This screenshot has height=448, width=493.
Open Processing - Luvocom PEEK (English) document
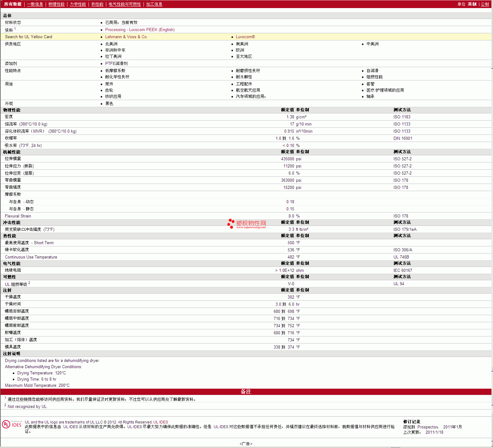pyautogui.click(x=140, y=30)
